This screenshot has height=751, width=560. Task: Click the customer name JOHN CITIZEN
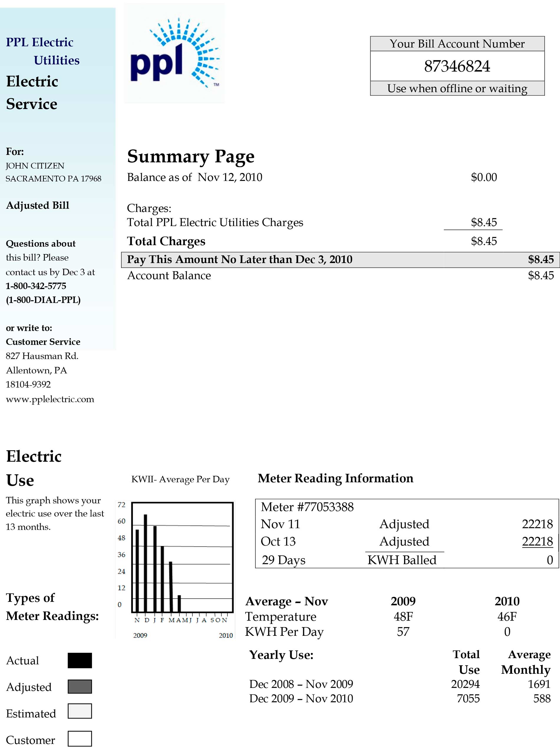[x=35, y=166]
